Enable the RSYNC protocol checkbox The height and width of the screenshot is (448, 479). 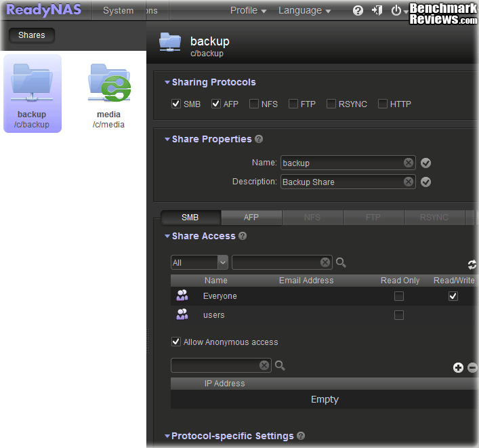[331, 104]
